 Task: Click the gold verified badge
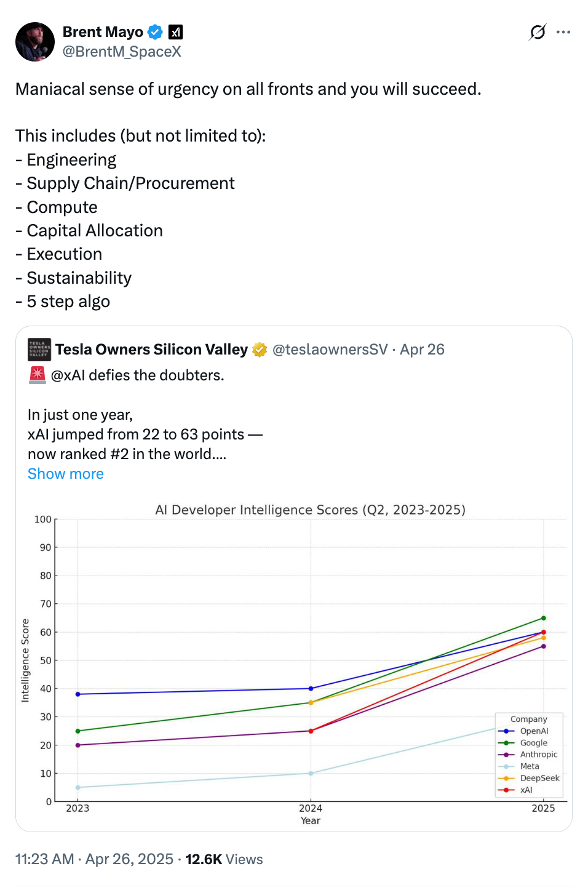[x=260, y=350]
